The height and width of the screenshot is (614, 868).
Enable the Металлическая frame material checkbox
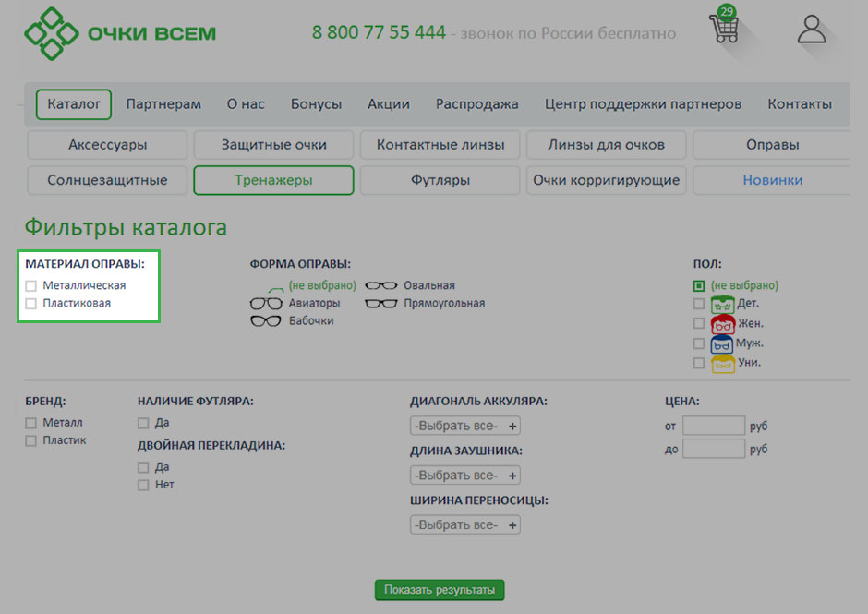click(31, 286)
